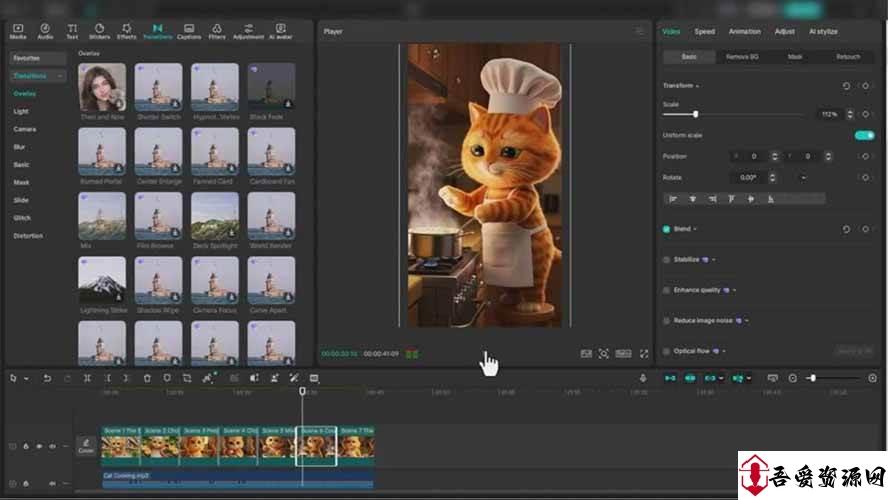Select the Remove BG sub-tab
Viewport: 888px width, 500px height.
click(742, 57)
